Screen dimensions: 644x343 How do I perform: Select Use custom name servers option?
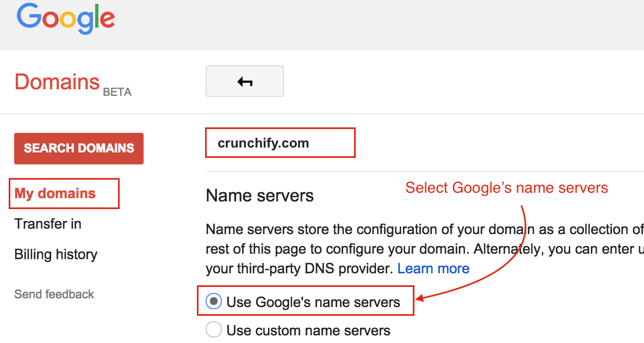pyautogui.click(x=214, y=330)
